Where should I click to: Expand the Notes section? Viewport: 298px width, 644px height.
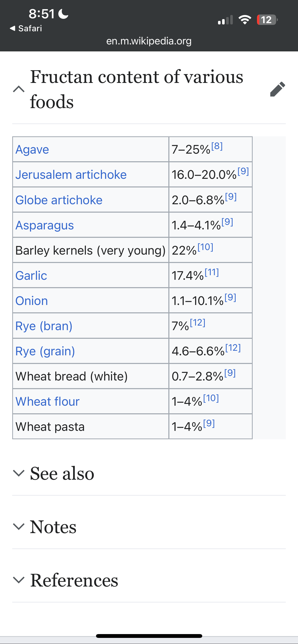point(19,526)
